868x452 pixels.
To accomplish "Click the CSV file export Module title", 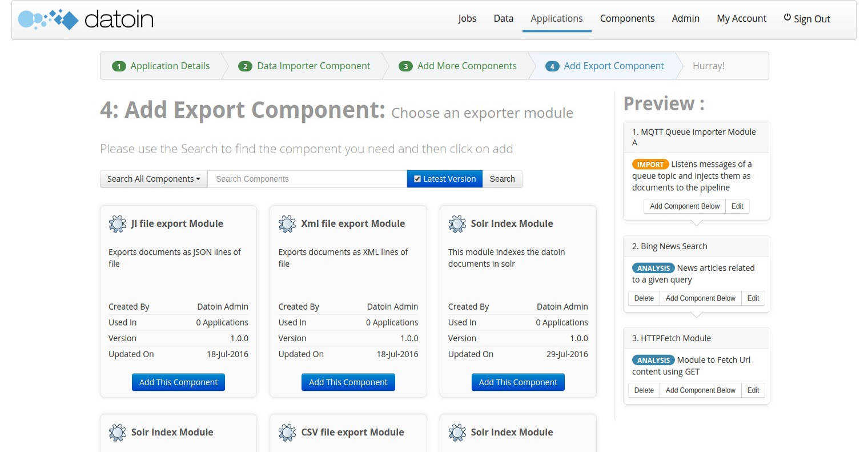I will point(352,432).
